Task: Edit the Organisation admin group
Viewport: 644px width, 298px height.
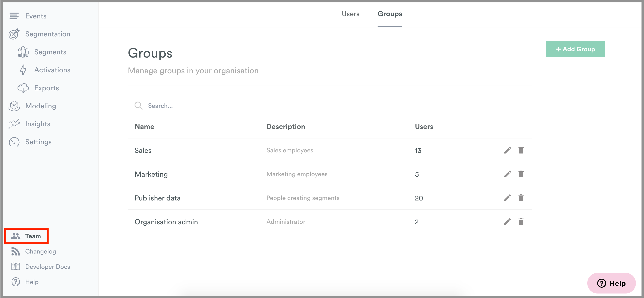Action: tap(507, 222)
